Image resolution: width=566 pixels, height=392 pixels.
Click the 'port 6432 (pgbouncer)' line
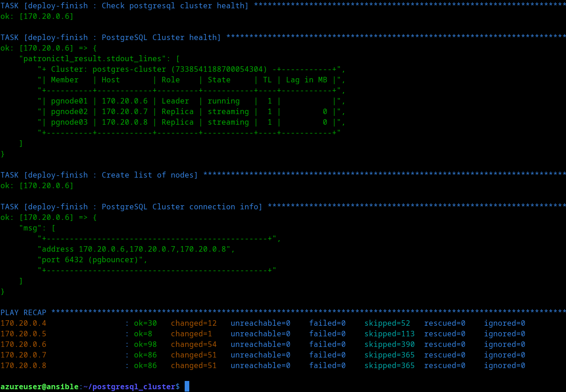click(93, 259)
